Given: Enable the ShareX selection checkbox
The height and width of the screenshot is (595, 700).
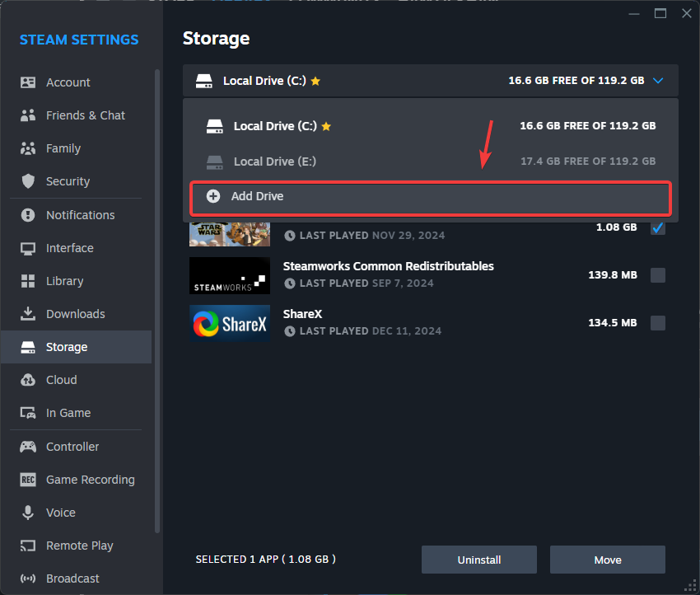Looking at the screenshot, I should tap(657, 323).
